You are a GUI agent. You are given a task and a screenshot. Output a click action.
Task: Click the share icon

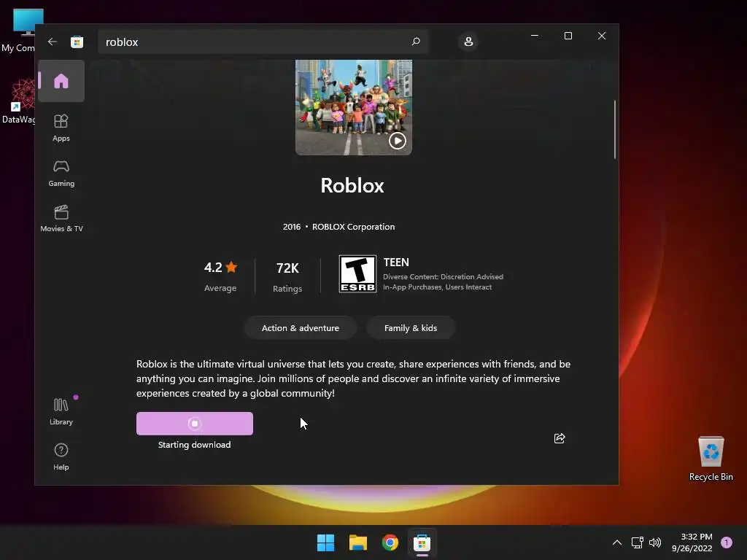560,438
